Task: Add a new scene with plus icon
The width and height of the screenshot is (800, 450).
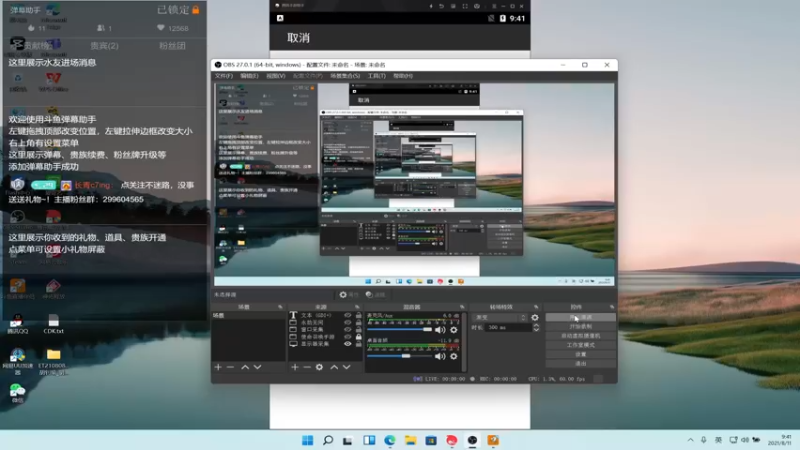Action: click(x=218, y=367)
